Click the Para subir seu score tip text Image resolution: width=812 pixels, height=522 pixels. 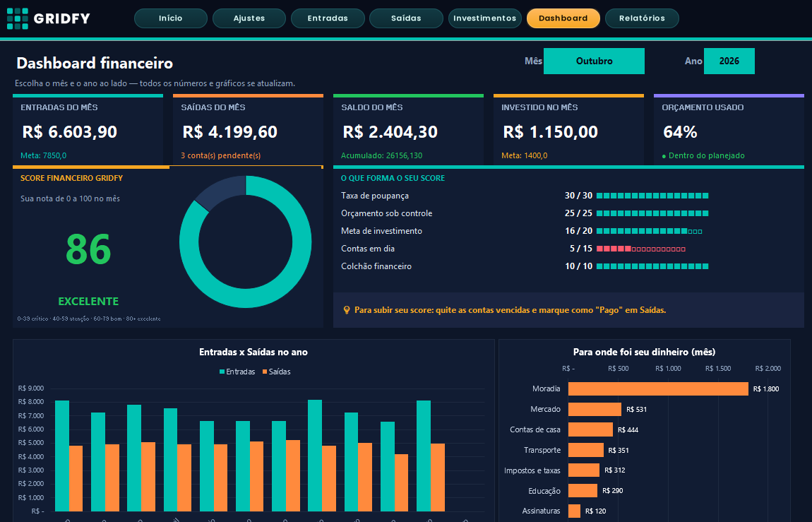click(510, 310)
